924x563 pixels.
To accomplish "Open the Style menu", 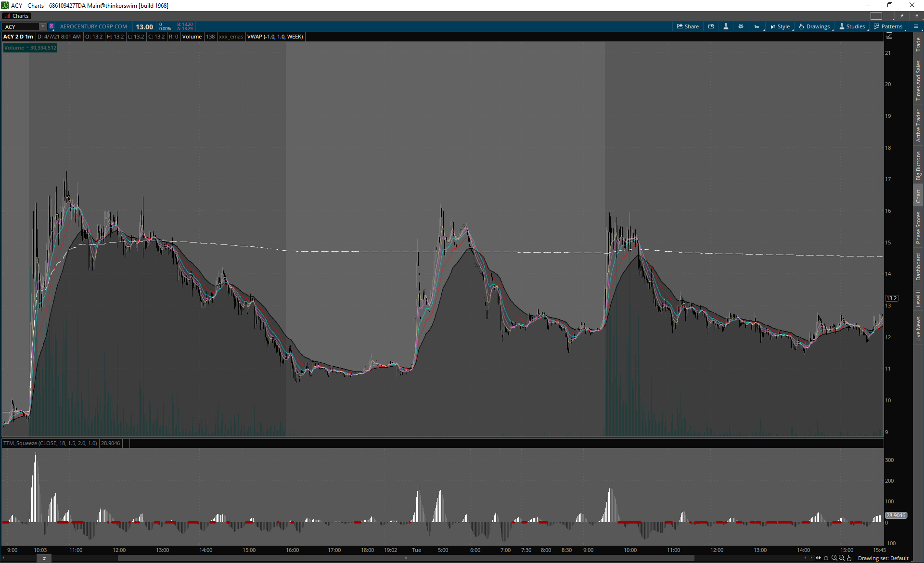I will 780,26.
